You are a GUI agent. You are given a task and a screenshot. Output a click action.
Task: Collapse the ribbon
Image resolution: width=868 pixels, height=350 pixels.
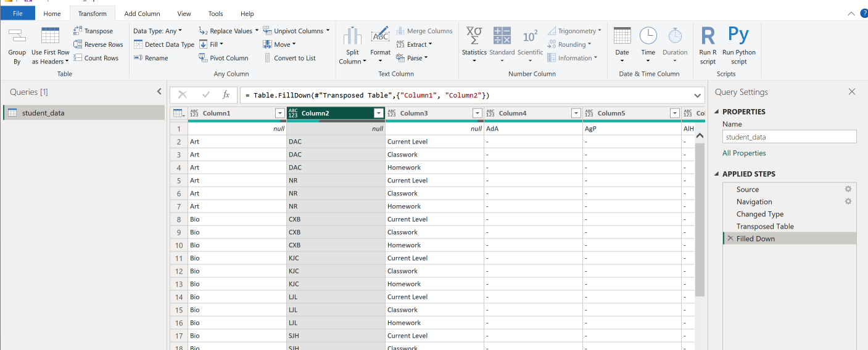tap(851, 14)
